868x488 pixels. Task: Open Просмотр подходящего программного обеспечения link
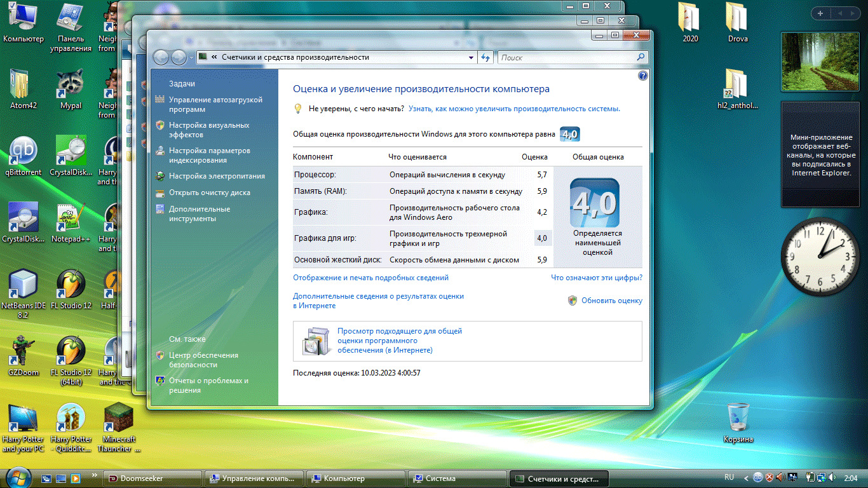pos(400,341)
